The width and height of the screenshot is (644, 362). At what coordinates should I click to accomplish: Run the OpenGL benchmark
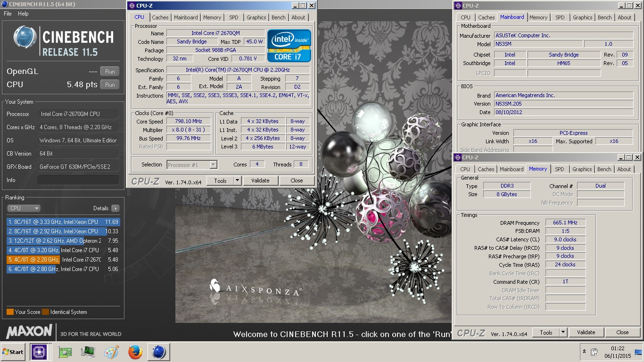[x=110, y=72]
